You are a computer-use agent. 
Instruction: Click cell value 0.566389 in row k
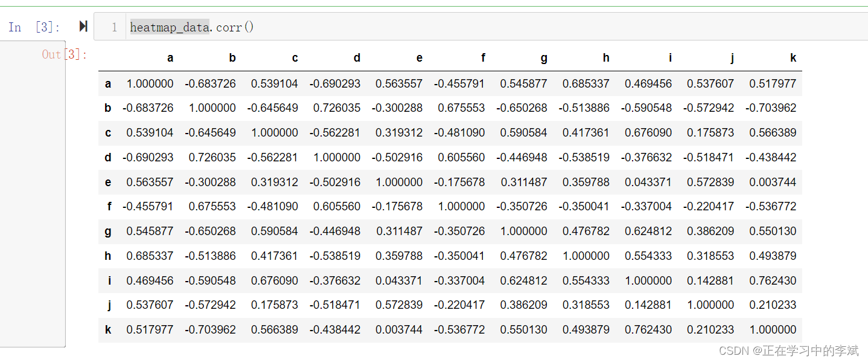(x=275, y=329)
